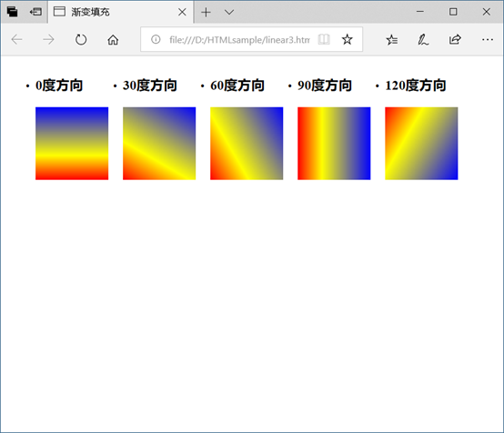Click the share page icon

pyautogui.click(x=455, y=39)
